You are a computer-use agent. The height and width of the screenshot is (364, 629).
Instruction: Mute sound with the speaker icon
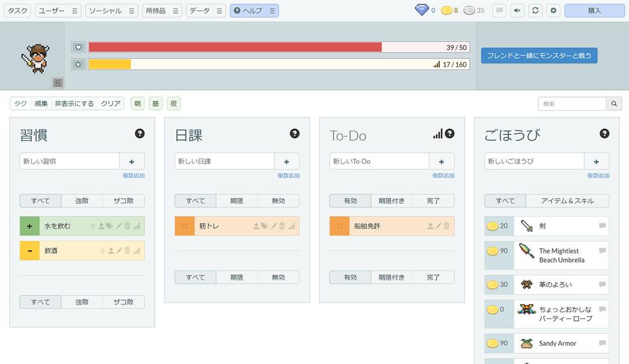tap(517, 10)
